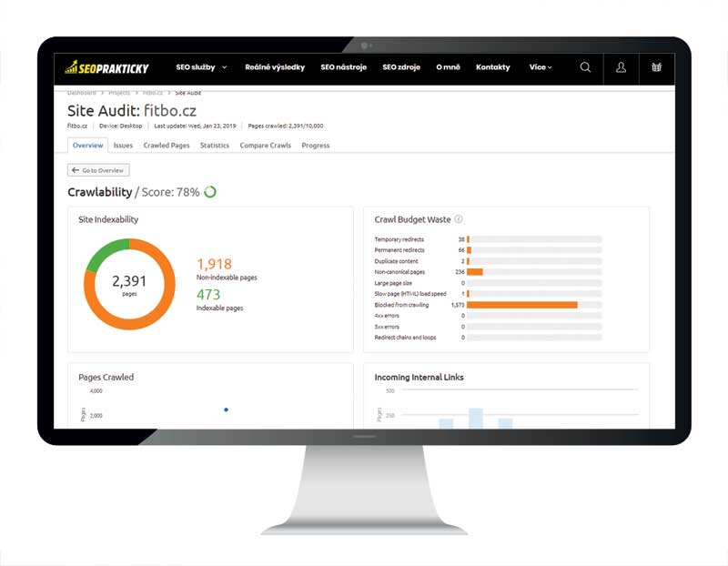Click the Site Indexability donut chart
728x566 pixels.
point(129,284)
